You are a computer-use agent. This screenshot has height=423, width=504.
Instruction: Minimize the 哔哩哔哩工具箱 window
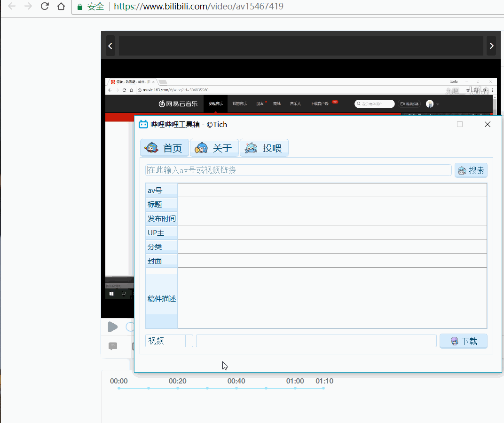(x=433, y=124)
